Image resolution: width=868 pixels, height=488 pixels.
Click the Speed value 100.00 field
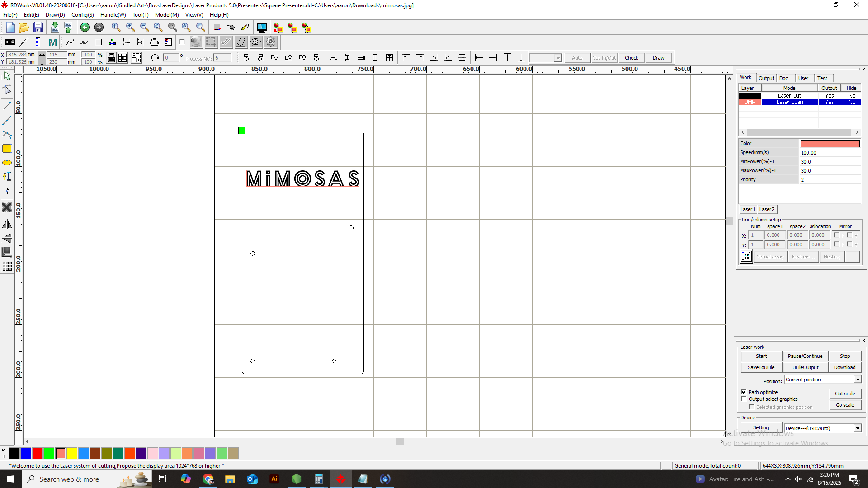tap(830, 153)
